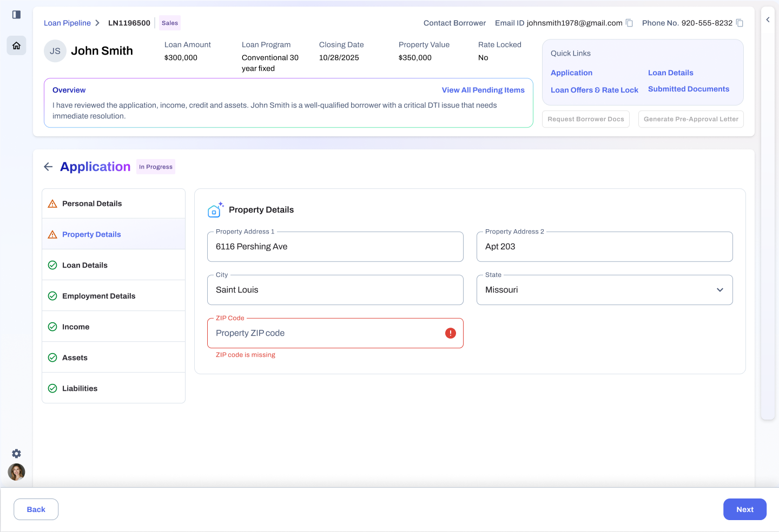Open the Liabilities section
Viewport: 779px width, 532px height.
click(x=114, y=388)
